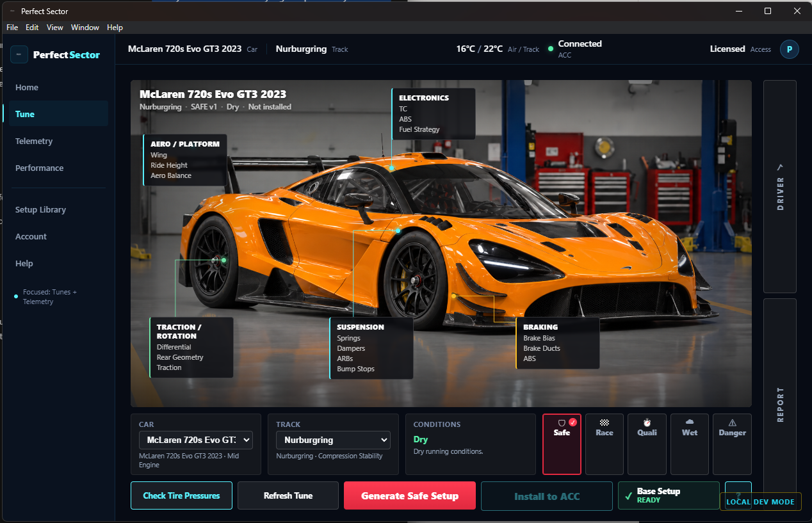Open the File menu
The image size is (812, 523).
pyautogui.click(x=12, y=28)
